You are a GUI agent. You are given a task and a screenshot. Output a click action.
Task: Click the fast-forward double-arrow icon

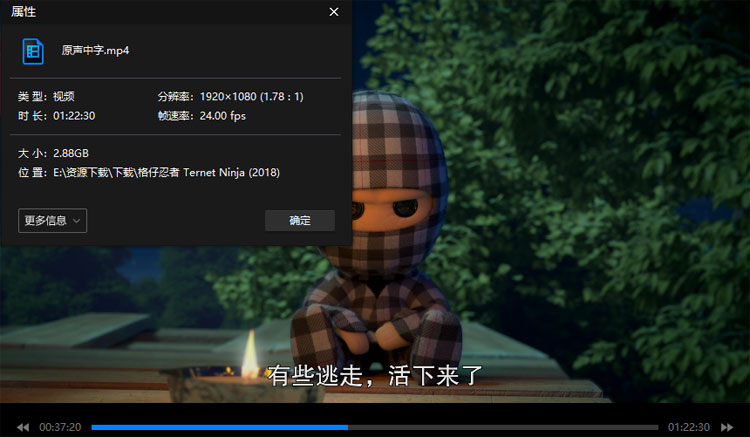[727, 427]
